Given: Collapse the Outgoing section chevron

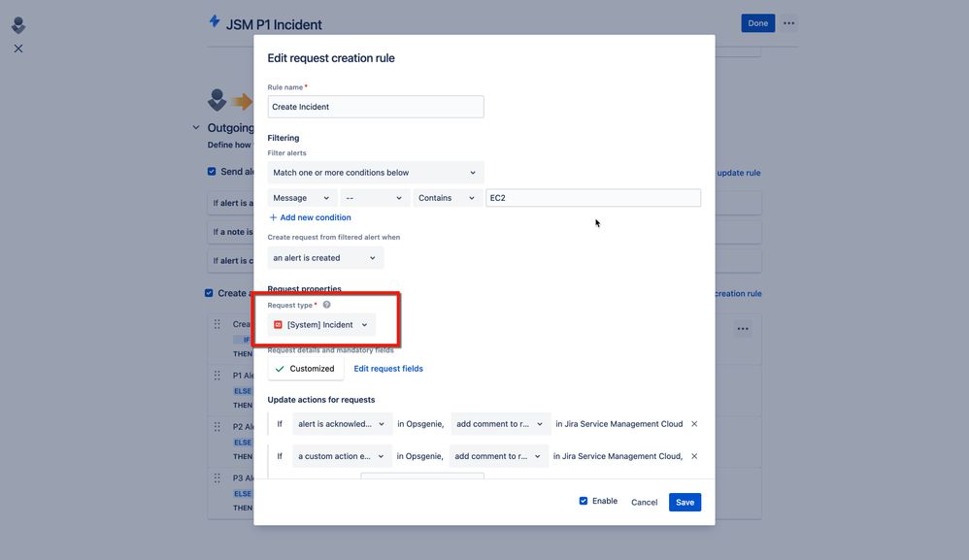Looking at the screenshot, I should tap(196, 128).
